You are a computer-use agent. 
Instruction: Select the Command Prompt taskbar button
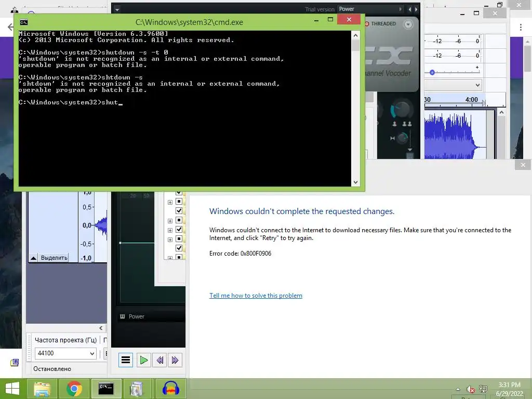point(106,389)
